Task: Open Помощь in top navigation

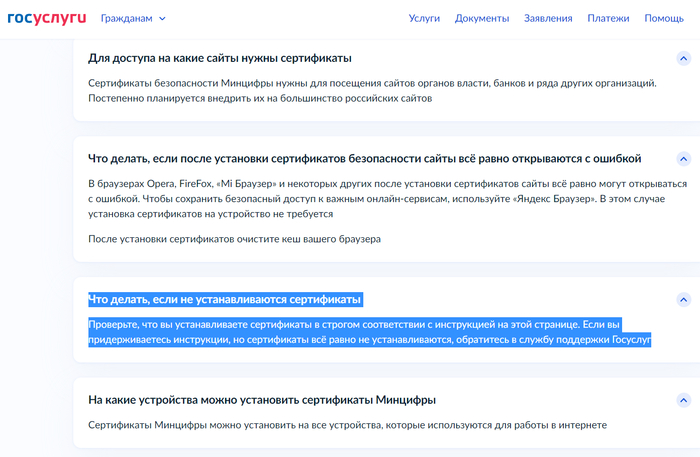Action: click(664, 18)
